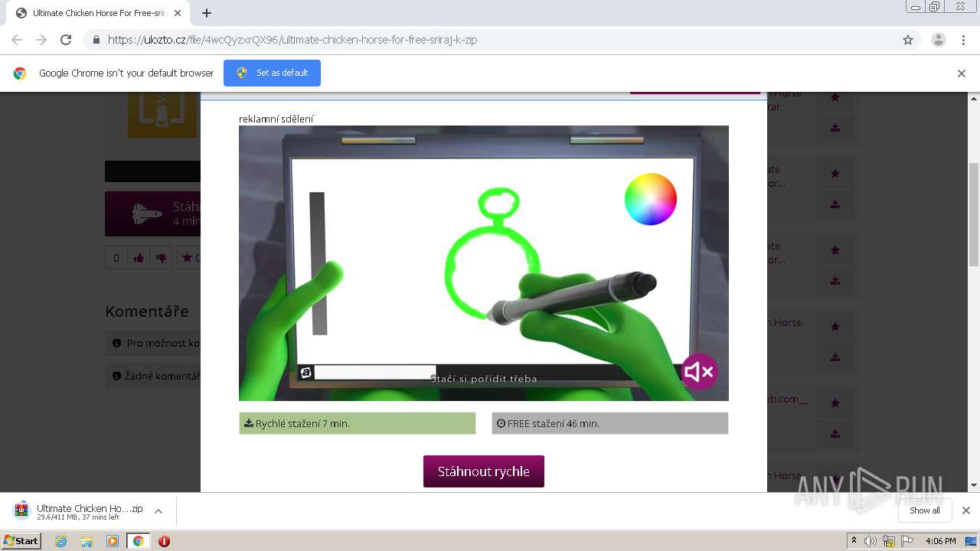This screenshot has width=980, height=551.
Task: Open download item menu chevron
Action: click(158, 511)
